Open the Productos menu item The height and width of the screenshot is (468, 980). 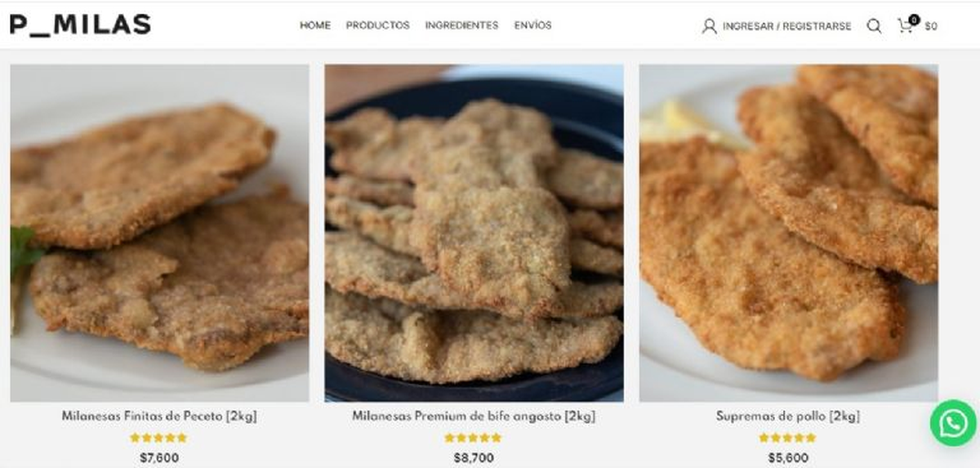(377, 25)
